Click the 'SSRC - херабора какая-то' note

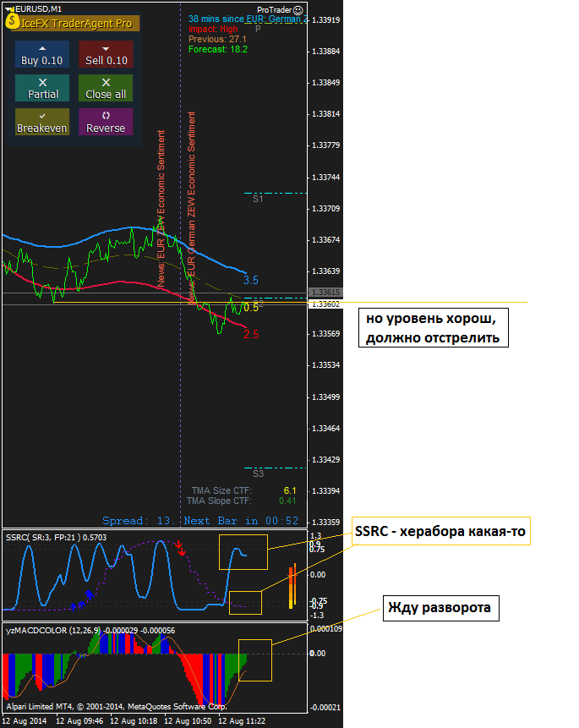(440, 531)
